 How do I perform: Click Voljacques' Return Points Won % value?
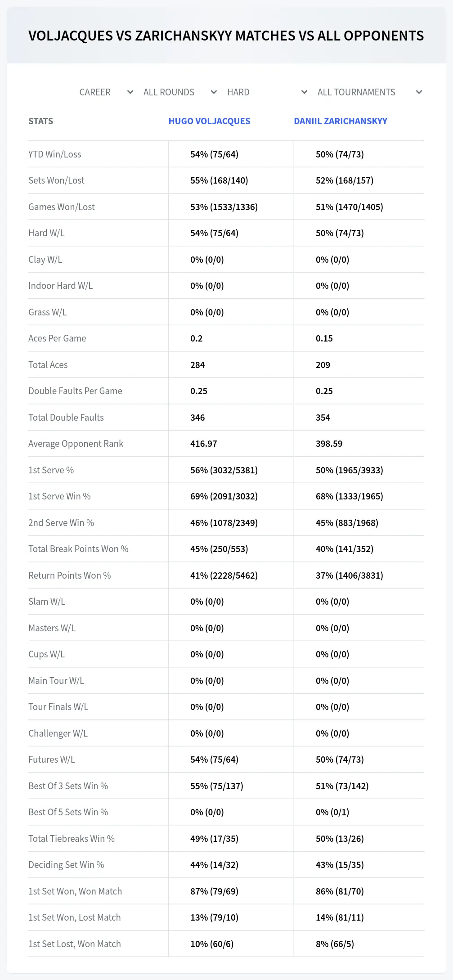[x=224, y=575]
